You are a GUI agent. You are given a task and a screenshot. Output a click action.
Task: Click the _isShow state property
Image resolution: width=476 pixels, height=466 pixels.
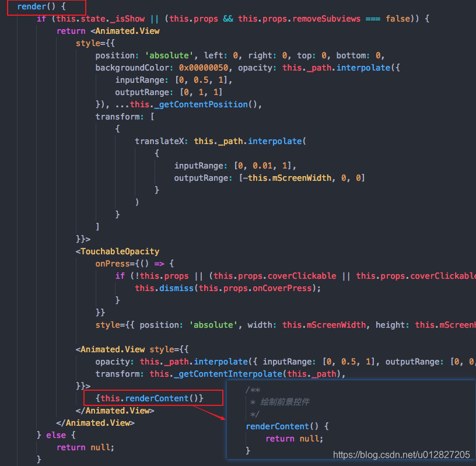[x=127, y=19]
